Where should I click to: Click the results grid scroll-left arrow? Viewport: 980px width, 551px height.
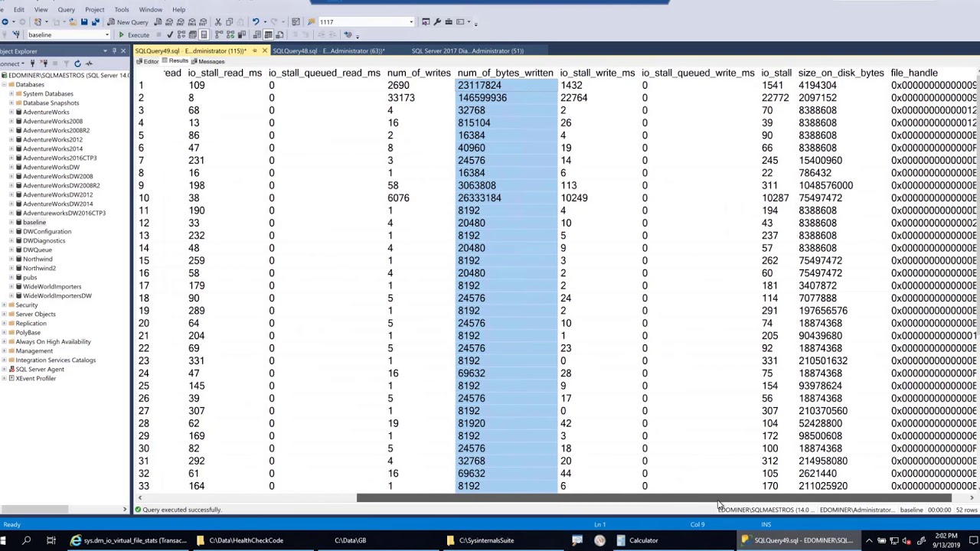tap(139, 498)
